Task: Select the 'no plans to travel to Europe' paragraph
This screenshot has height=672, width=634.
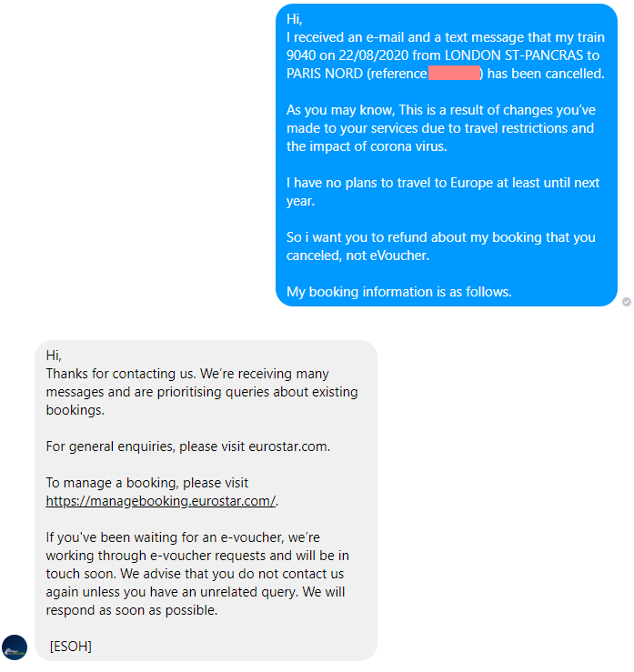Action: (x=443, y=192)
